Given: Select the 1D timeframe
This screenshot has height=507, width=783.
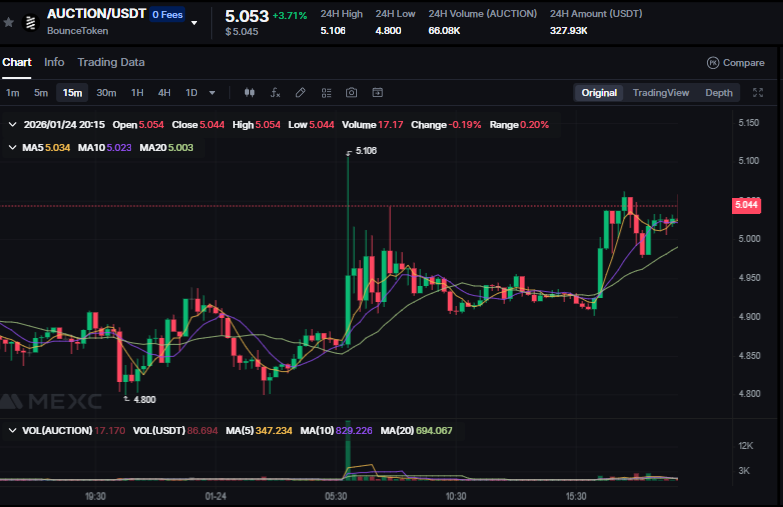Looking at the screenshot, I should (191, 93).
